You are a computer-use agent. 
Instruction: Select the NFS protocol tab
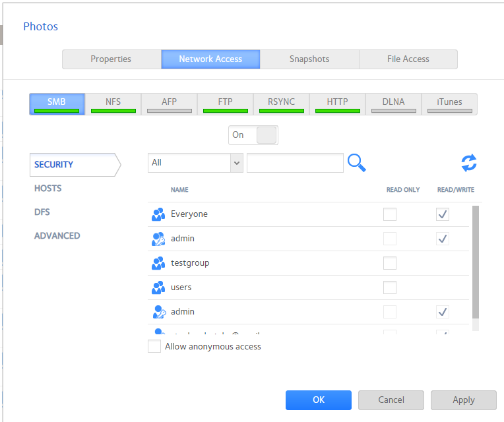113,104
